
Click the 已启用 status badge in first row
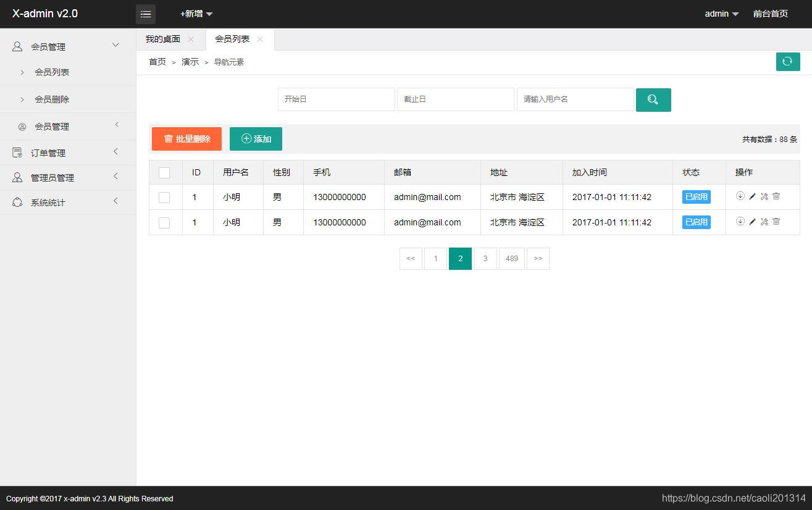697,197
